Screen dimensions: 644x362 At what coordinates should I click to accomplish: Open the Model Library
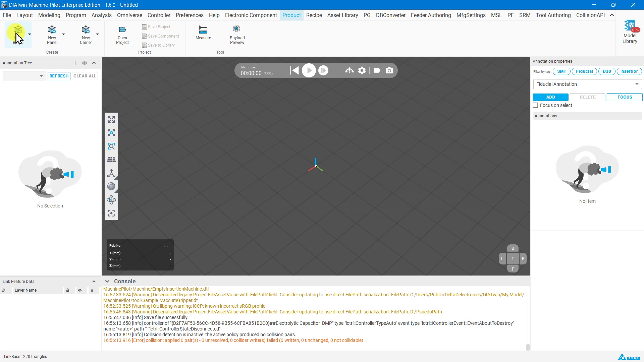pos(630,32)
